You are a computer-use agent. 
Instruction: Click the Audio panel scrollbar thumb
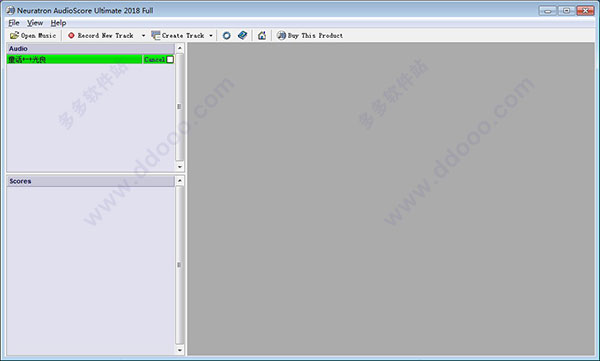[179, 107]
